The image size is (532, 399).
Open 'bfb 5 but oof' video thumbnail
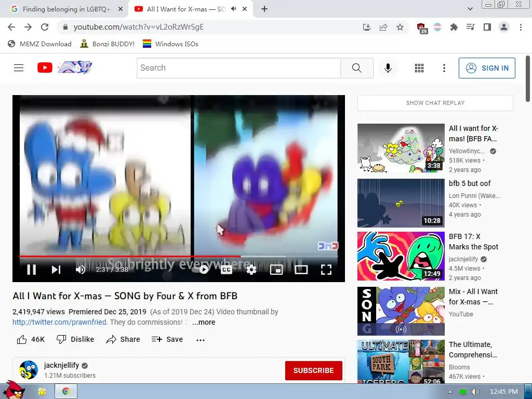tap(401, 203)
